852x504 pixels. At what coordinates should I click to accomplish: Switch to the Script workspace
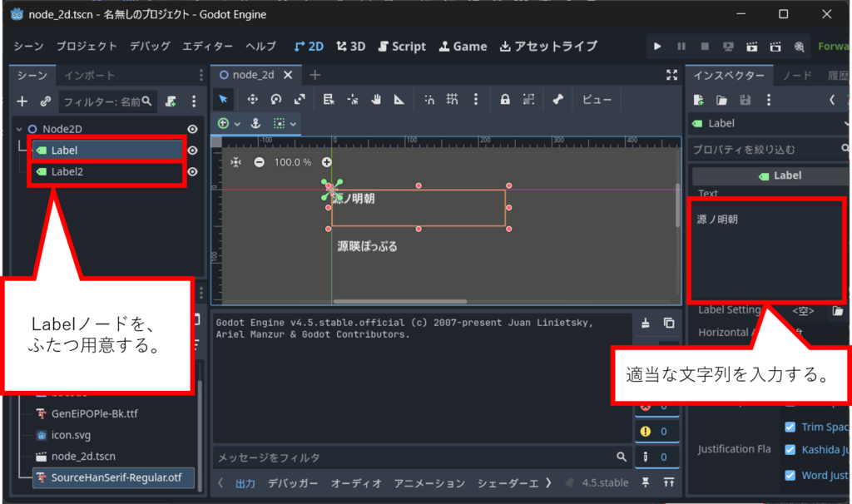coord(402,47)
